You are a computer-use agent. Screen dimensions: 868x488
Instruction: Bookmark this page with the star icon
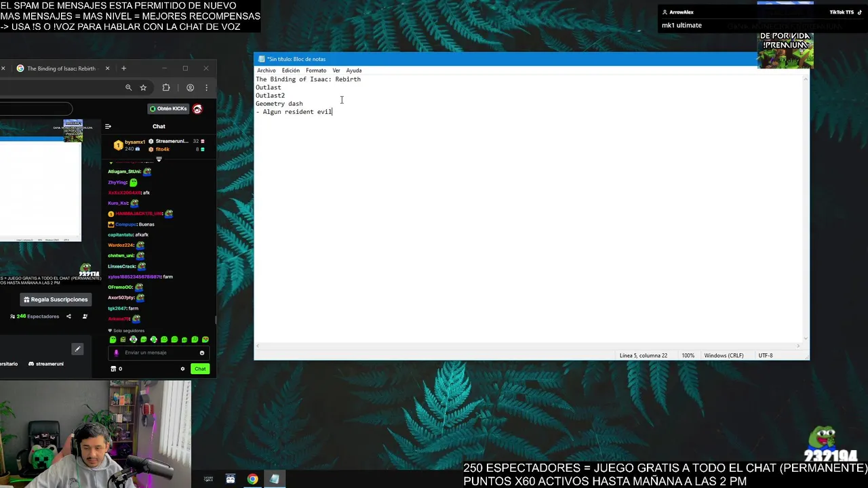pyautogui.click(x=143, y=87)
